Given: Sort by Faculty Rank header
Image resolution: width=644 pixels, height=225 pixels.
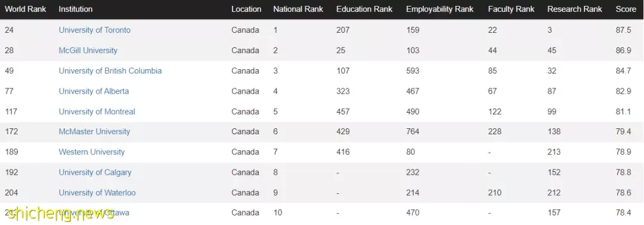Looking at the screenshot, I should tap(512, 9).
